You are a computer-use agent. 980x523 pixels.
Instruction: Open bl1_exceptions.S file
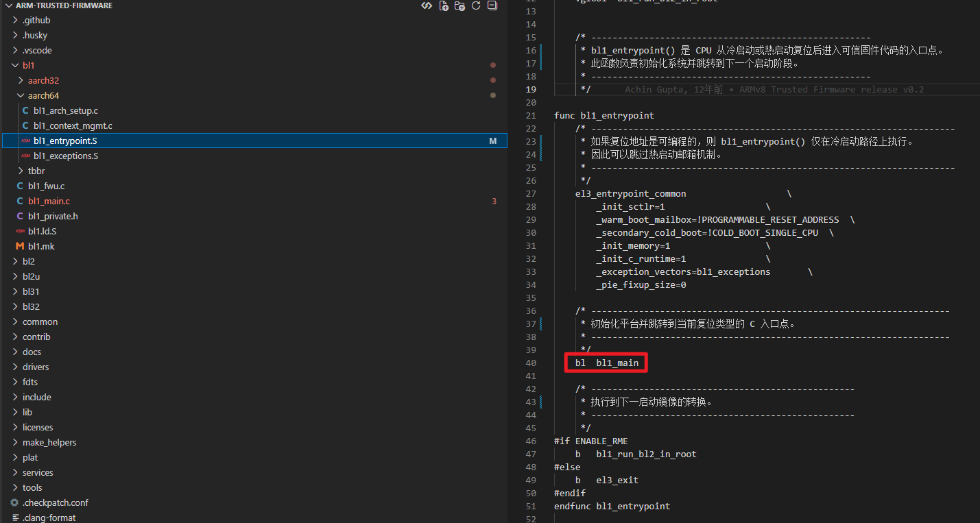(66, 156)
